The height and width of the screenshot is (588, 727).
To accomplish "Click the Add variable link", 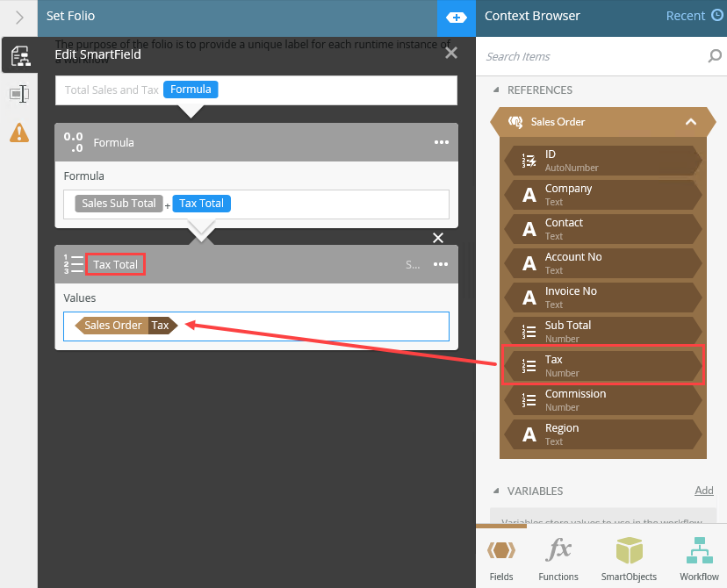I will 704,491.
